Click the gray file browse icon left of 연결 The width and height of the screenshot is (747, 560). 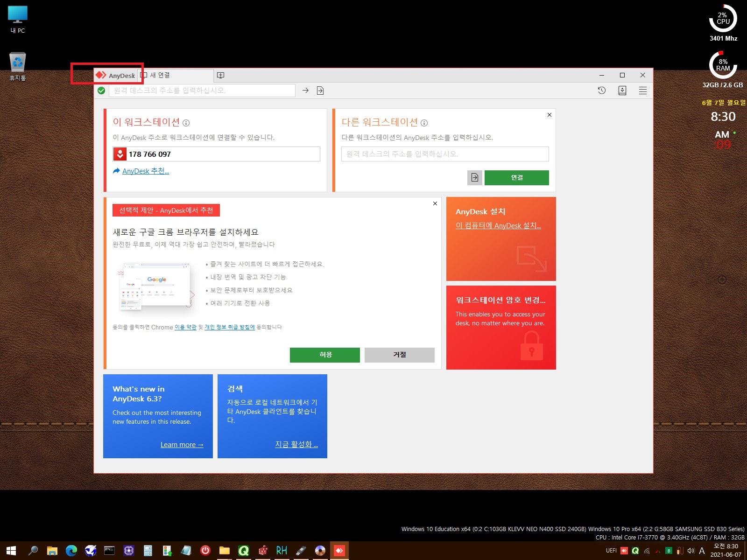coord(475,177)
